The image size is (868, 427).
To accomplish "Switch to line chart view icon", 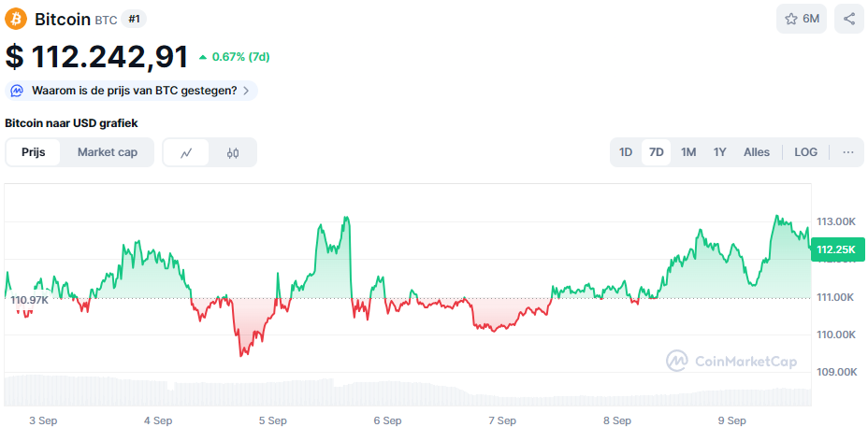I will coord(186,152).
